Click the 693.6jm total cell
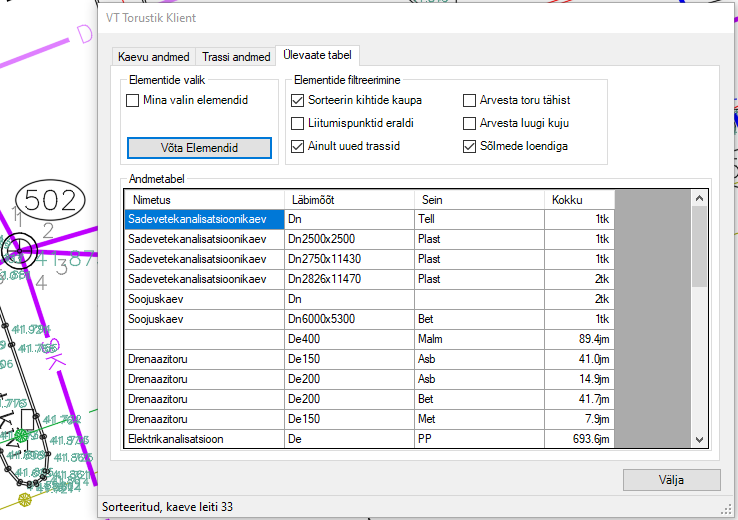This screenshot has width=738, height=520. coord(579,439)
